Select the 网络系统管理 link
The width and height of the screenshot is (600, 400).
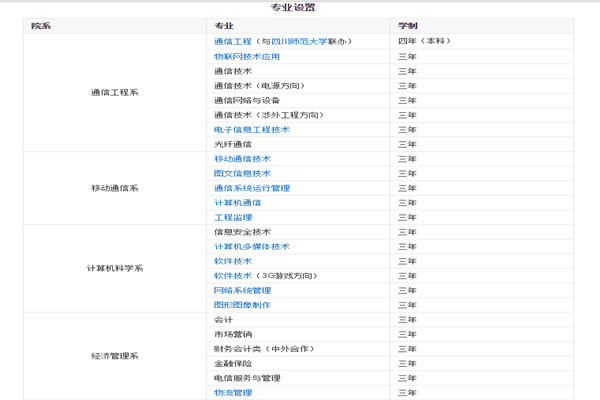tap(242, 290)
